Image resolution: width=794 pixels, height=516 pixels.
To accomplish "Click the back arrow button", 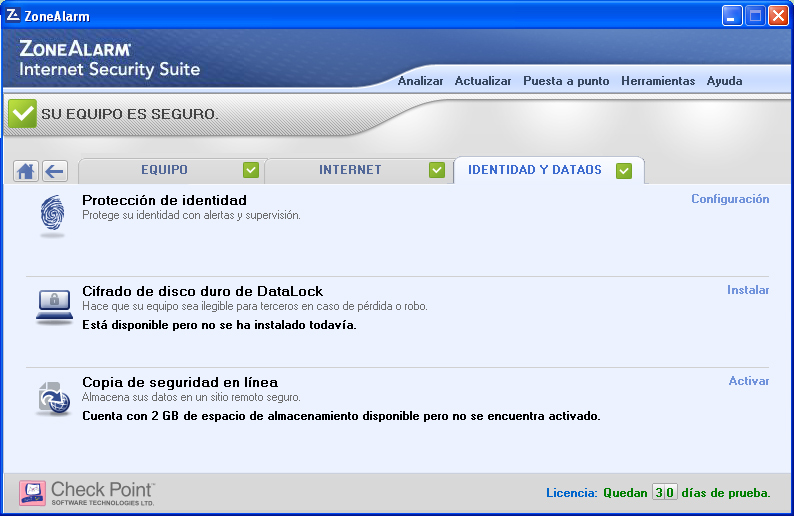I will pyautogui.click(x=55, y=171).
